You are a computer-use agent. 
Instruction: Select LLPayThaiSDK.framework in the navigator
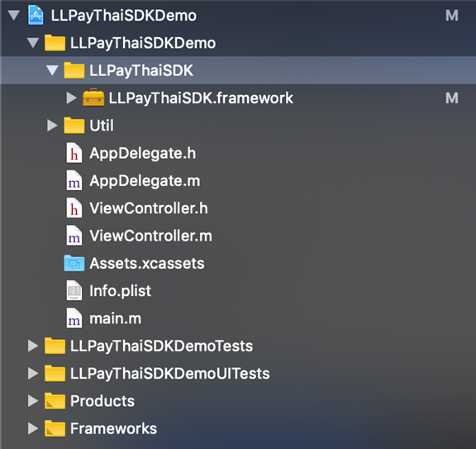(201, 98)
